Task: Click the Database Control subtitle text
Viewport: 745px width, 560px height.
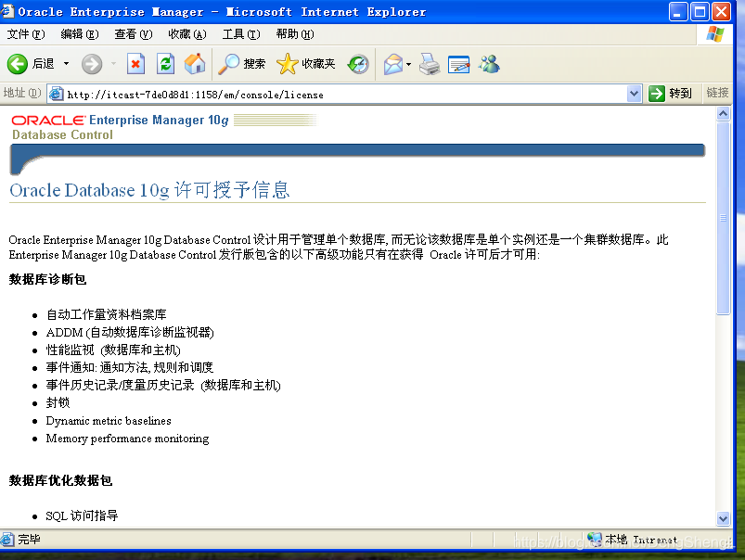Action: click(x=63, y=134)
